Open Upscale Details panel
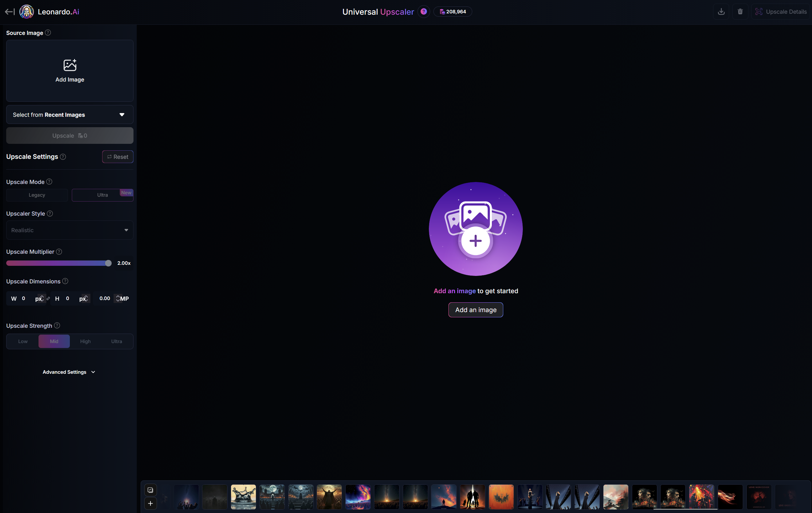 pos(781,12)
